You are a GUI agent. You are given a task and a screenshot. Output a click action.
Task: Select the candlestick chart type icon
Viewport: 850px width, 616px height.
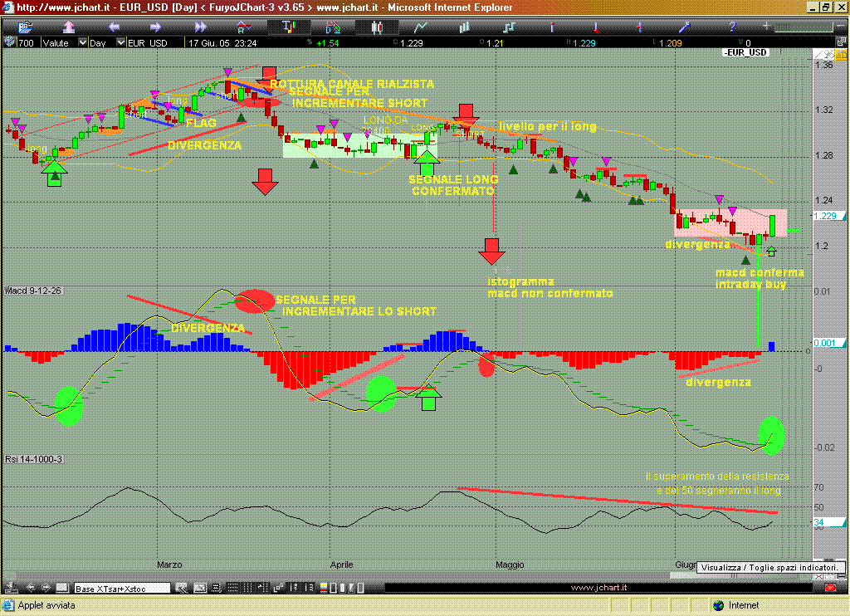coord(376,27)
